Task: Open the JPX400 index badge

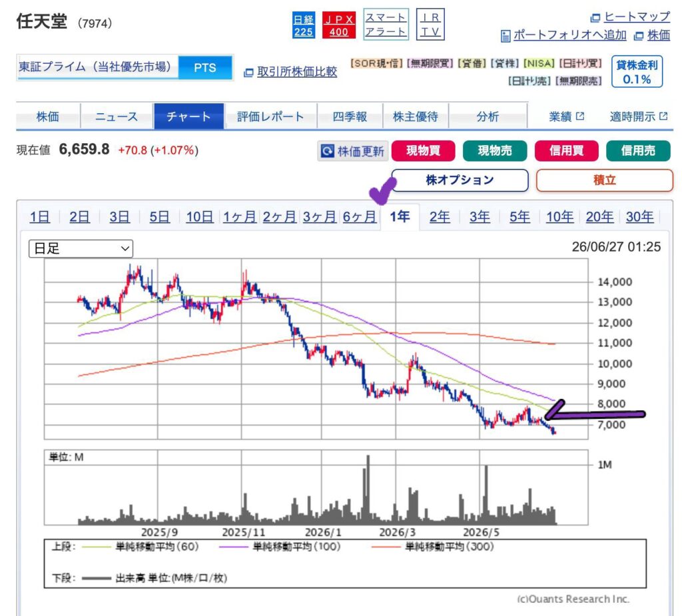Action: (x=338, y=25)
